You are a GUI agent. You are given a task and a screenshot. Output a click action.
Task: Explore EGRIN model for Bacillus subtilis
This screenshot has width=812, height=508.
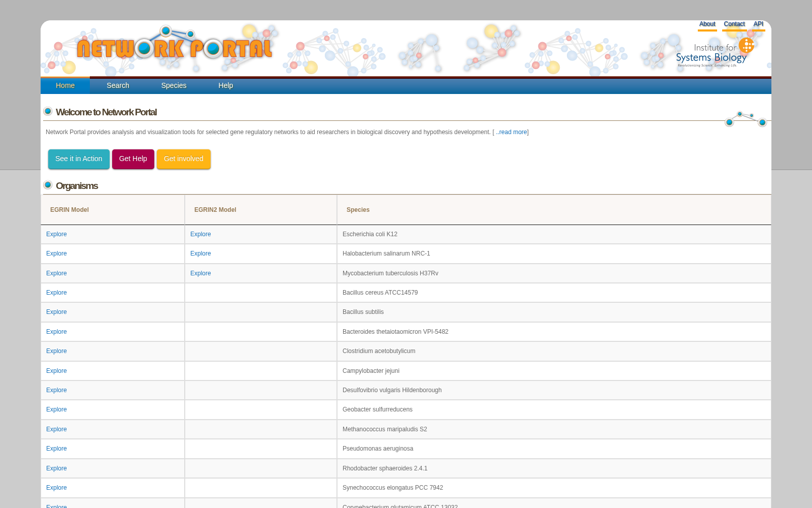point(56,312)
